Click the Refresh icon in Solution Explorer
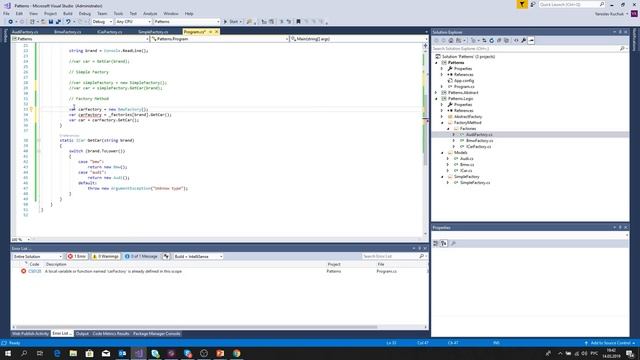 tap(491, 40)
